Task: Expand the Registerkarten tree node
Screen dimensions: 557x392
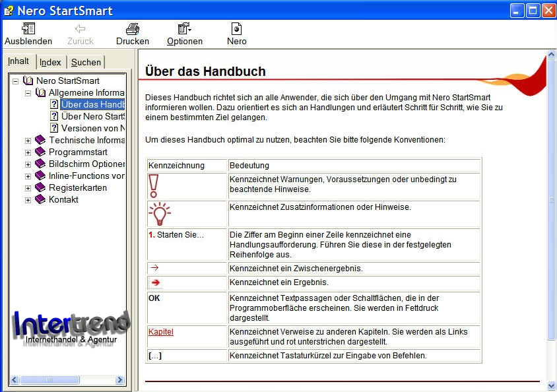Action: [28, 188]
